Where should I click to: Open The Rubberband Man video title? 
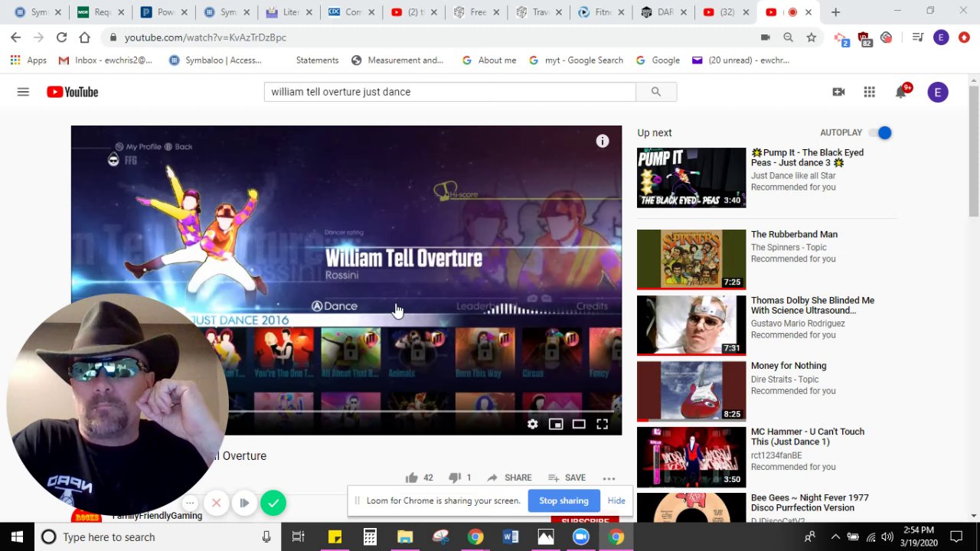point(794,234)
